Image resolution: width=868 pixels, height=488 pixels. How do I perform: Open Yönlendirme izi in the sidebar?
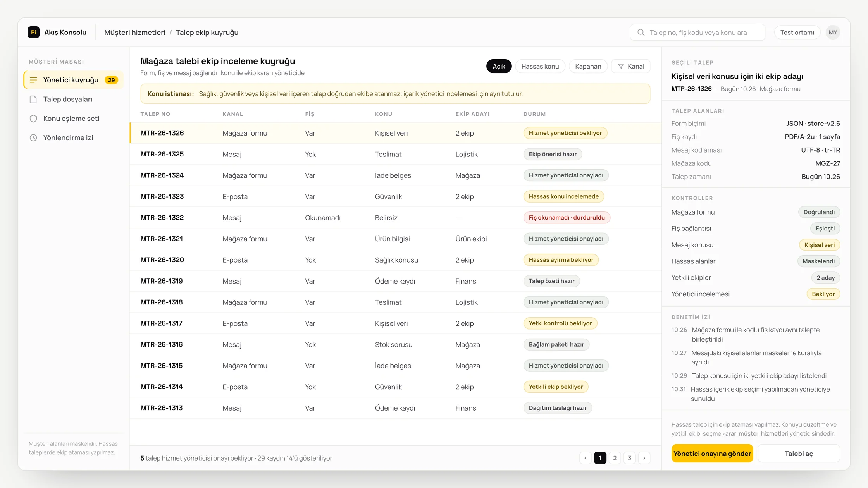pos(73,138)
